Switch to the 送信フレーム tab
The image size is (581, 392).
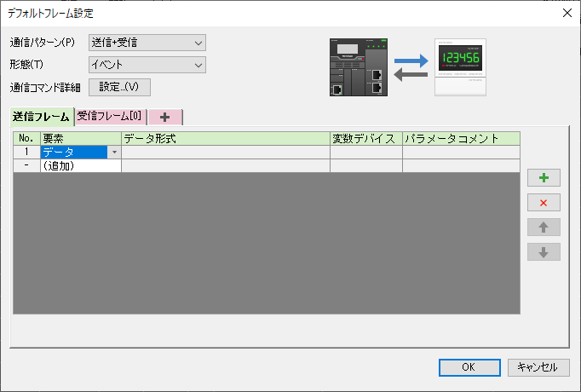[x=42, y=117]
